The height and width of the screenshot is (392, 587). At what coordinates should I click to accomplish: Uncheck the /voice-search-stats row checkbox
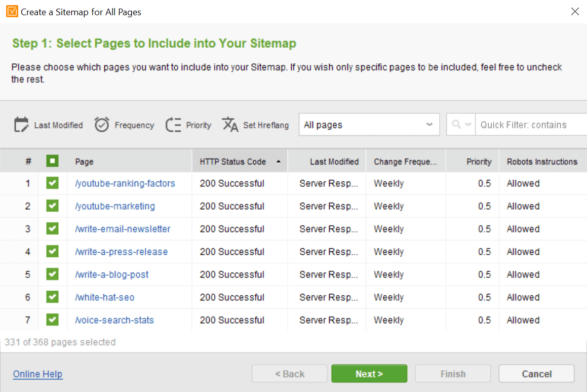52,320
